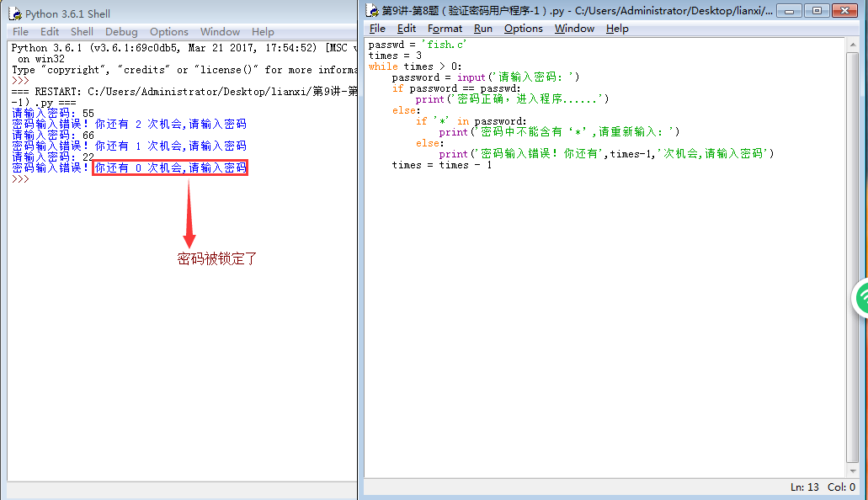Click the editor window title bar icon
Image resolution: width=868 pixels, height=500 pixels.
(x=372, y=11)
